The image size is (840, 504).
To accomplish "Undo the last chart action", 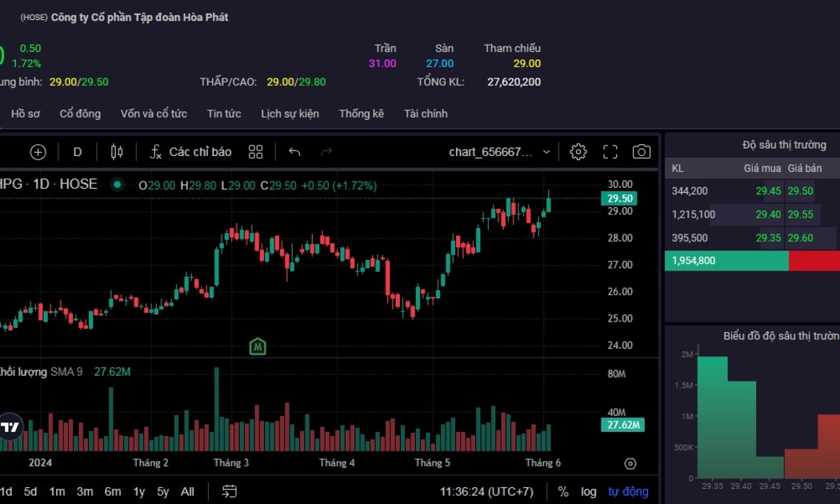I will click(294, 152).
